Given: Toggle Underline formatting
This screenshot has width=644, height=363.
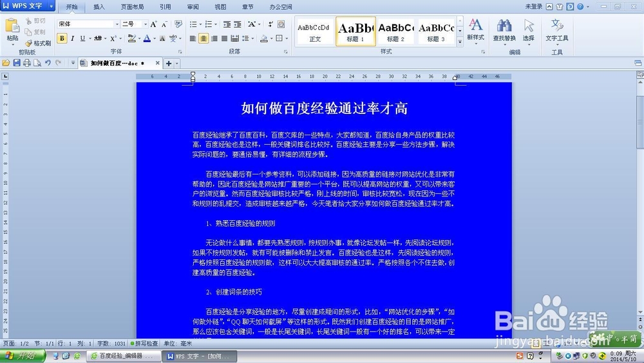Looking at the screenshot, I should tap(82, 38).
